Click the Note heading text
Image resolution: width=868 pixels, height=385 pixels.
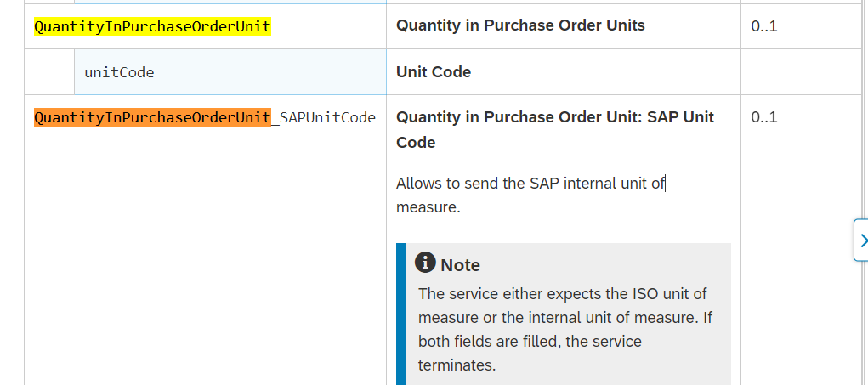pyautogui.click(x=460, y=265)
